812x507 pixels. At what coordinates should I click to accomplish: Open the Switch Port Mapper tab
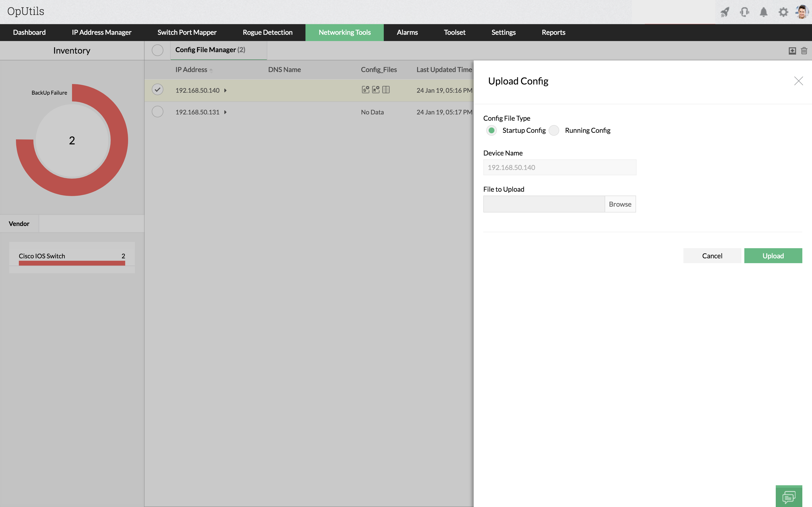pyautogui.click(x=187, y=33)
